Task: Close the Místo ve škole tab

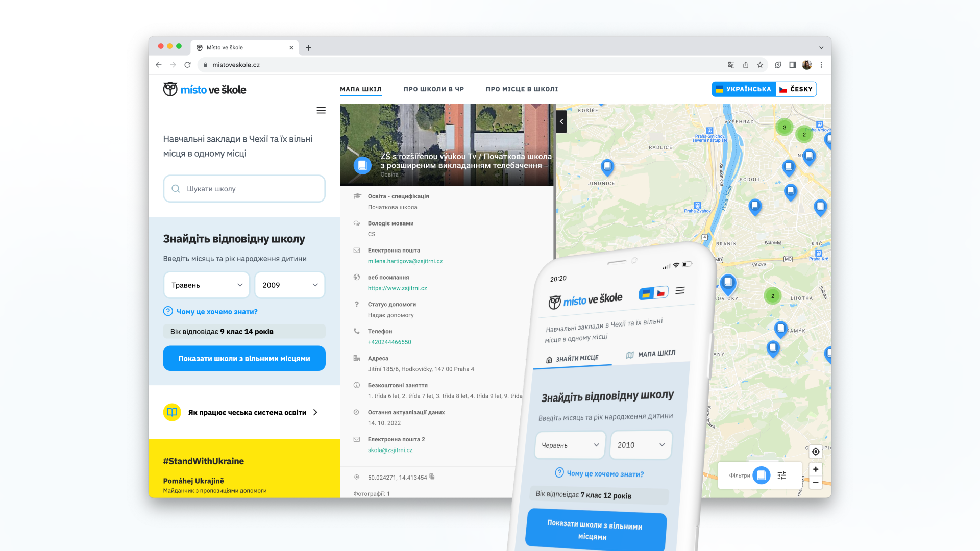Action: tap(291, 47)
